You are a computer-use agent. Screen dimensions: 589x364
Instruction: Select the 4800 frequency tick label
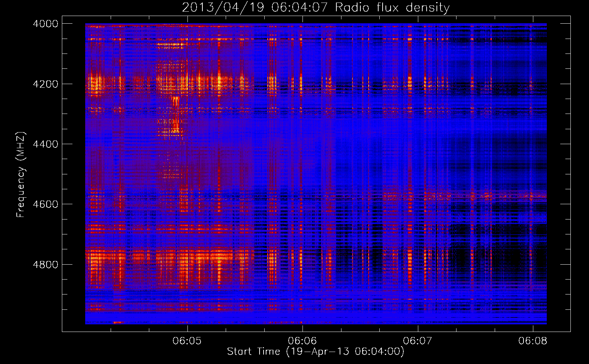coord(46,264)
